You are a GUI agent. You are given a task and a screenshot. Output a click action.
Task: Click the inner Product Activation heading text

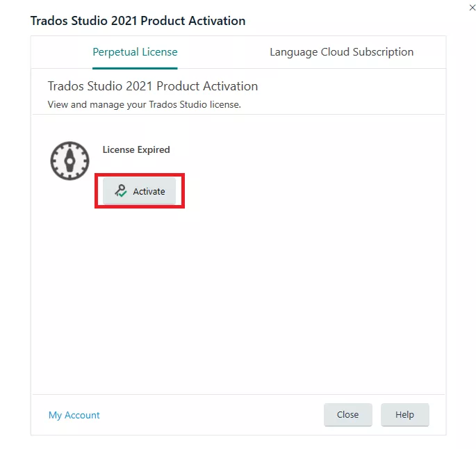click(153, 86)
